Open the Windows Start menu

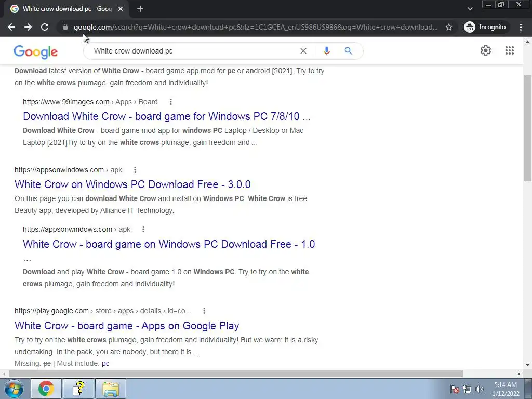14,389
